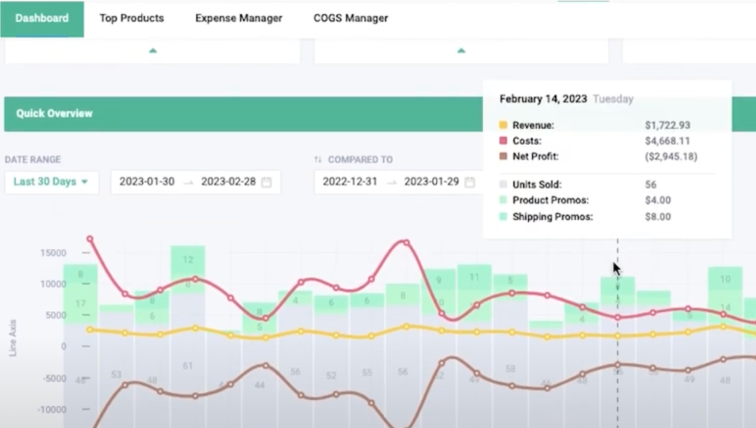Click the red costs peak point above the 56 bar
Screen dimensions: 756x428
[x=406, y=243]
